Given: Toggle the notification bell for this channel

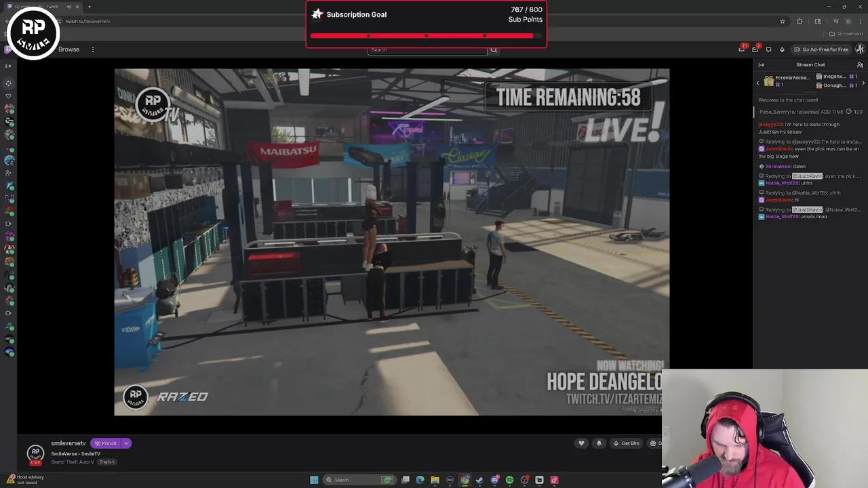Looking at the screenshot, I should tap(599, 443).
